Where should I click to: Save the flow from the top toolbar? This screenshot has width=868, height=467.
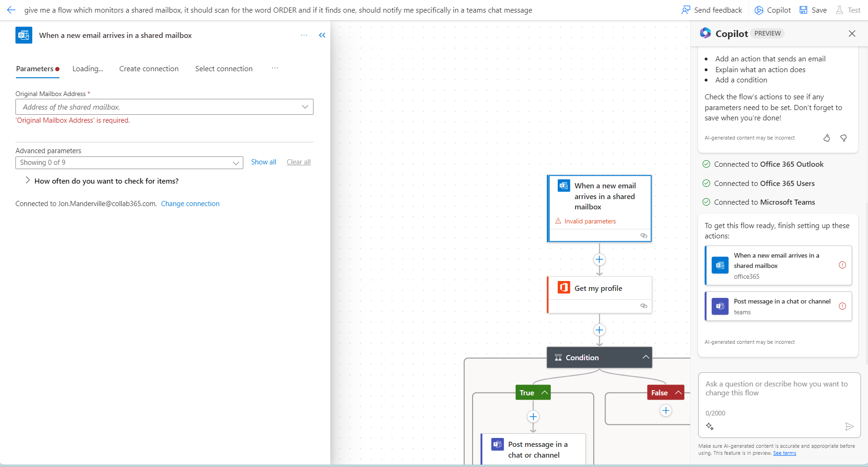tap(813, 10)
